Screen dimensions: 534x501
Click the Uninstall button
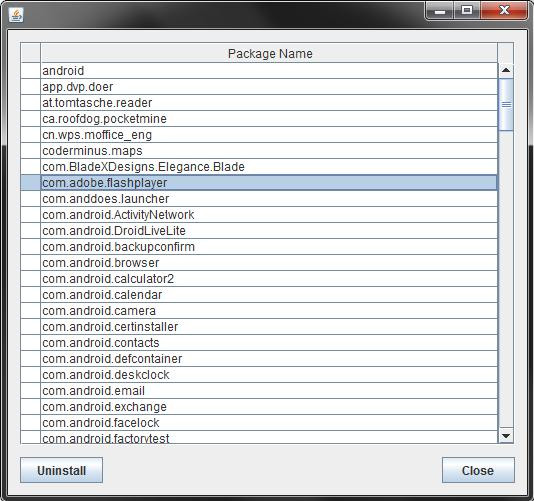[61, 470]
